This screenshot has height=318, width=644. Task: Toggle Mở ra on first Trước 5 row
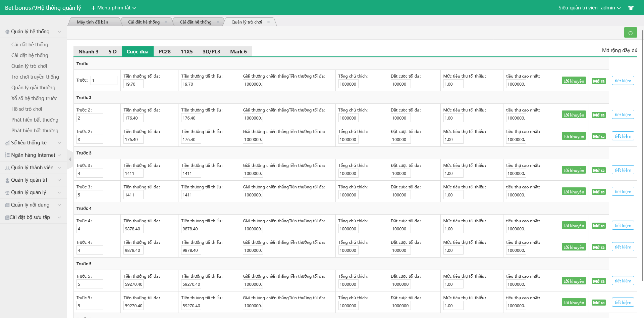(598, 281)
